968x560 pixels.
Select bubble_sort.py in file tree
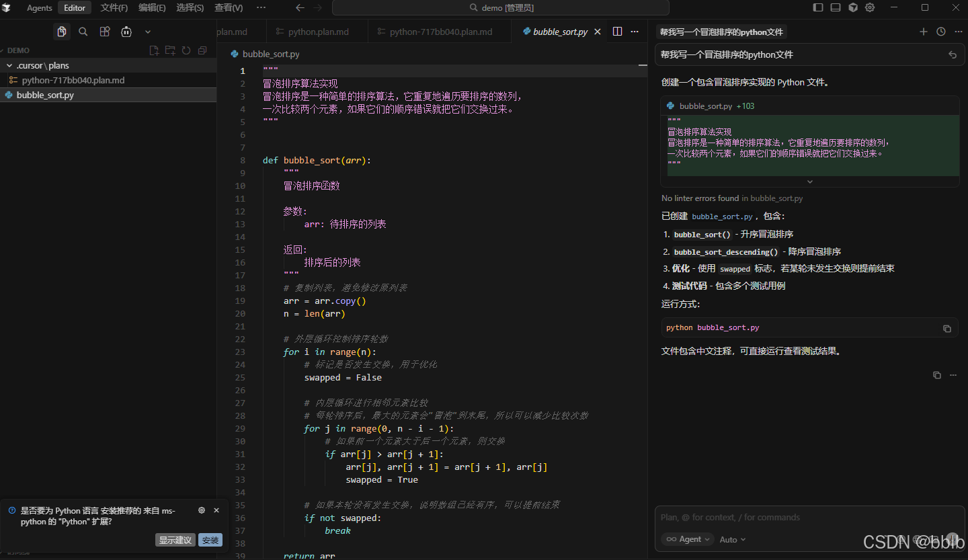point(108,95)
